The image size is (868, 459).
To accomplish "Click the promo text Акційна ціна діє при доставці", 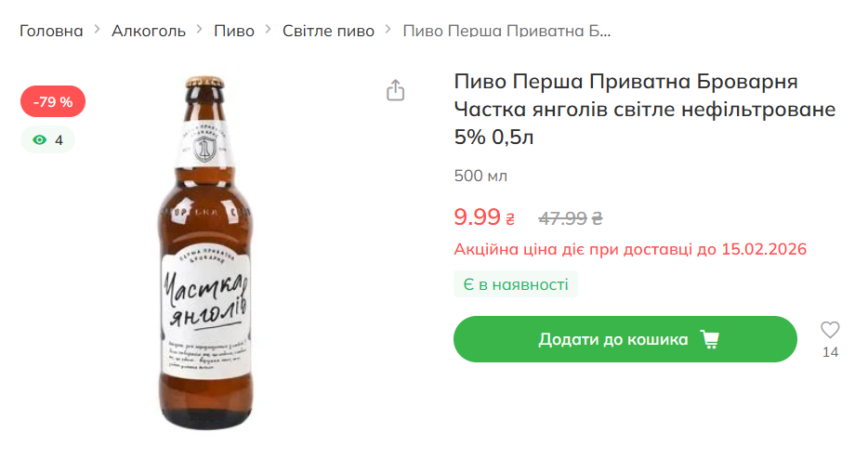I will (x=630, y=249).
